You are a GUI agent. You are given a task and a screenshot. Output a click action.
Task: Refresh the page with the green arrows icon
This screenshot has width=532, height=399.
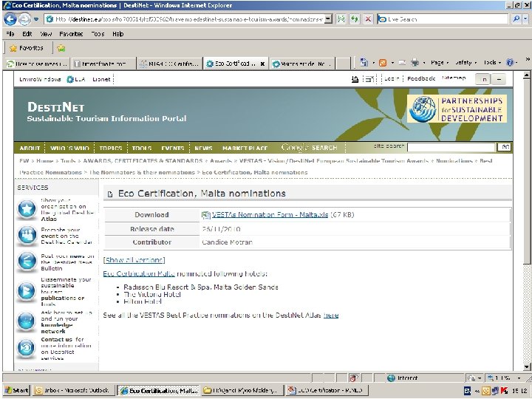(x=355, y=19)
